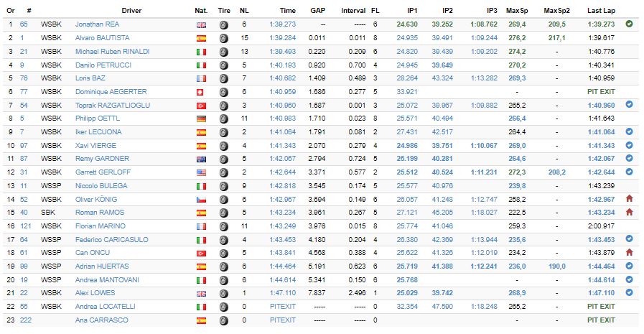Open driver link Toprak RAZGATLIOGLU

coord(113,105)
